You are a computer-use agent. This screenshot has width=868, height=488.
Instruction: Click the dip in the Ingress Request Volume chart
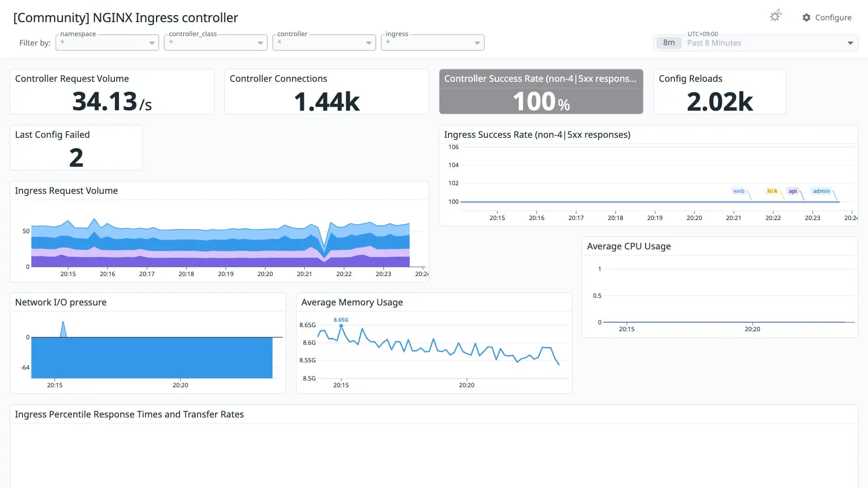(324, 253)
